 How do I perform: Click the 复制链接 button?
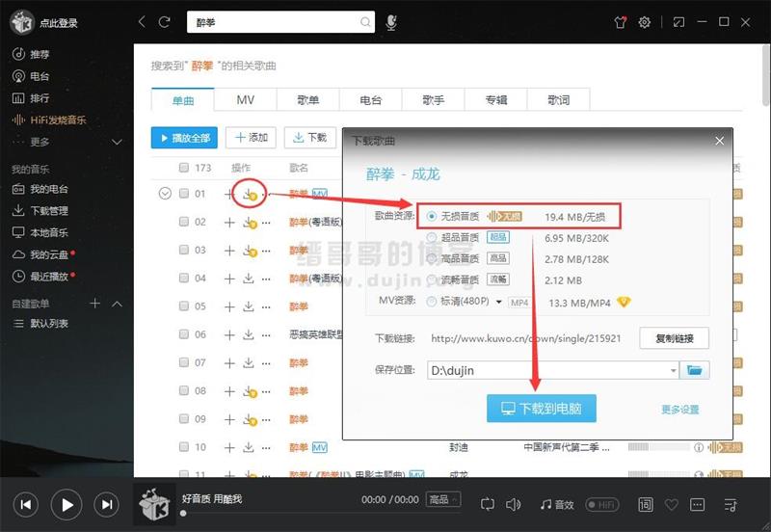pyautogui.click(x=674, y=338)
